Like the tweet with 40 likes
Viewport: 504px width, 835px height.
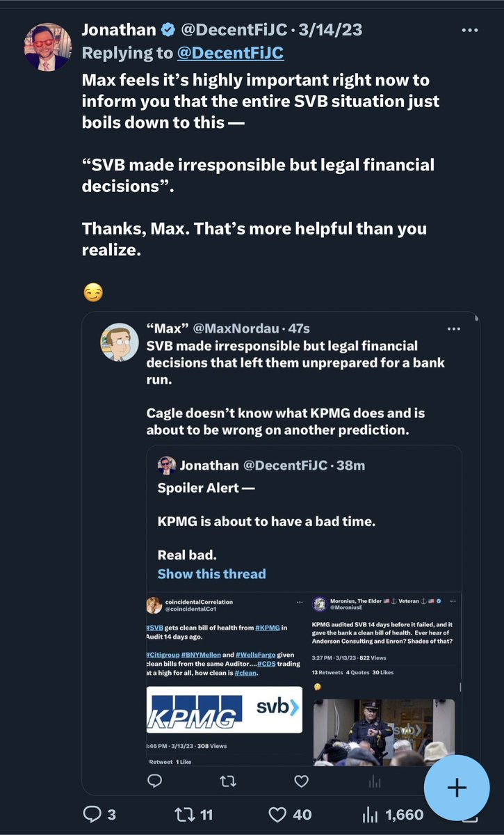(278, 814)
